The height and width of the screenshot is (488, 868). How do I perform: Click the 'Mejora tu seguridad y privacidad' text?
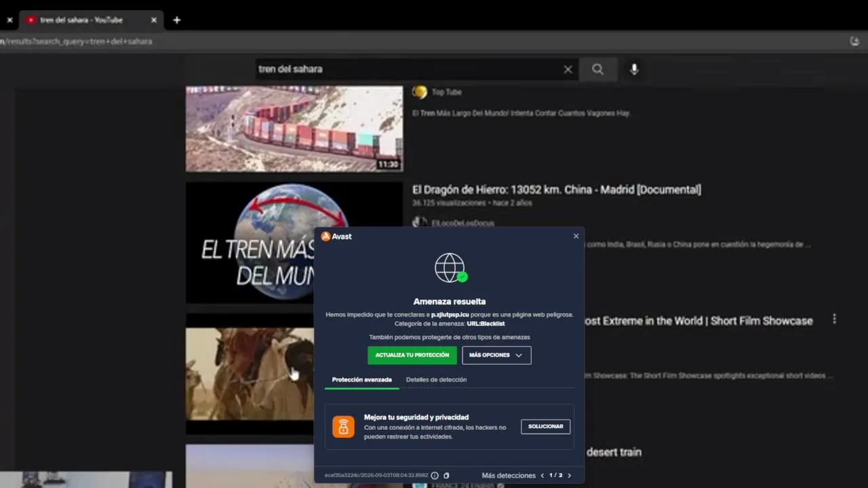pos(416,418)
